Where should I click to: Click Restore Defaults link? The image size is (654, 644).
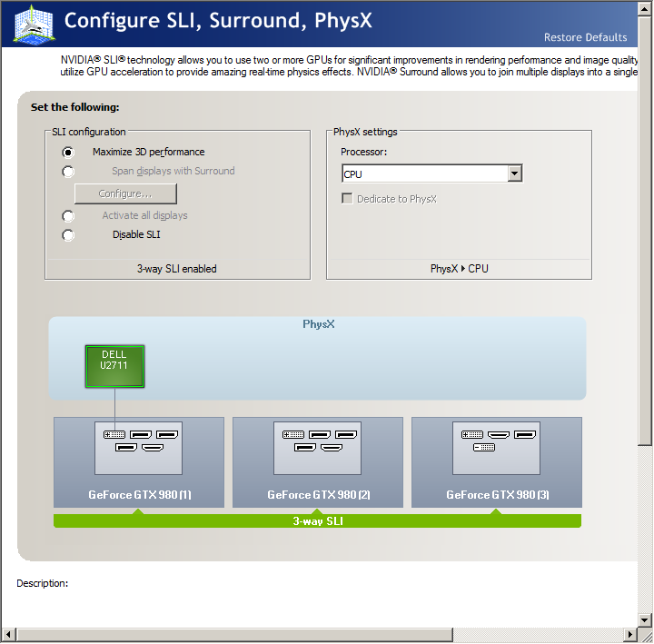pos(585,37)
